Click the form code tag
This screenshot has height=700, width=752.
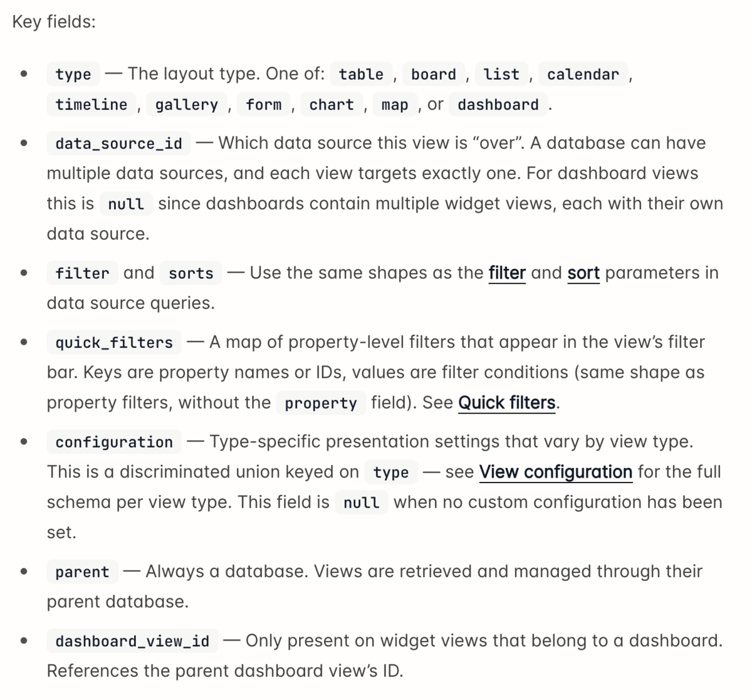coord(264,104)
